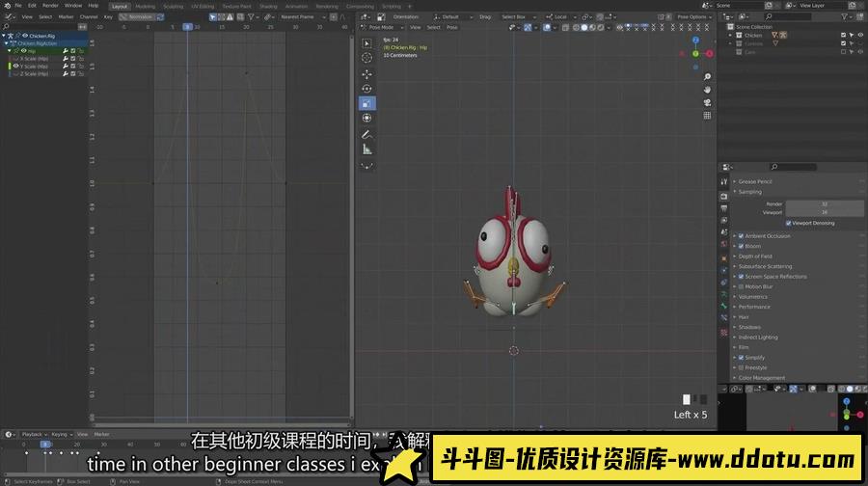Pick the Measure ruler tool
The height and width of the screenshot is (486, 868).
(x=366, y=149)
